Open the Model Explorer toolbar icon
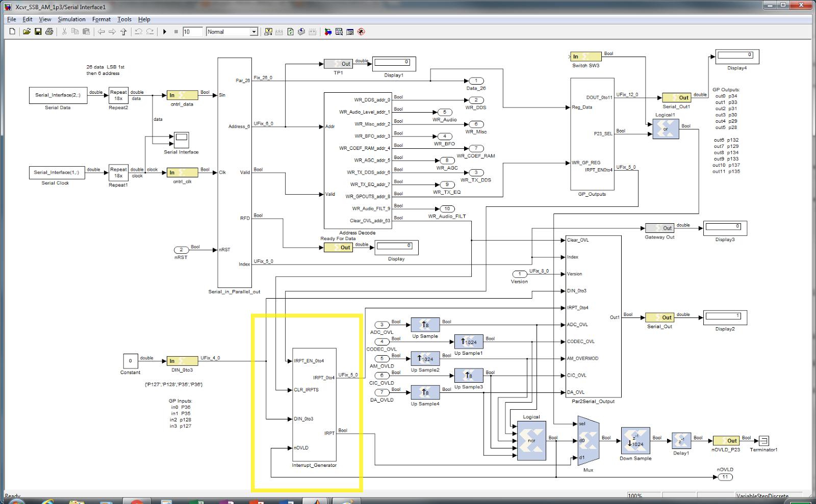 339,32
